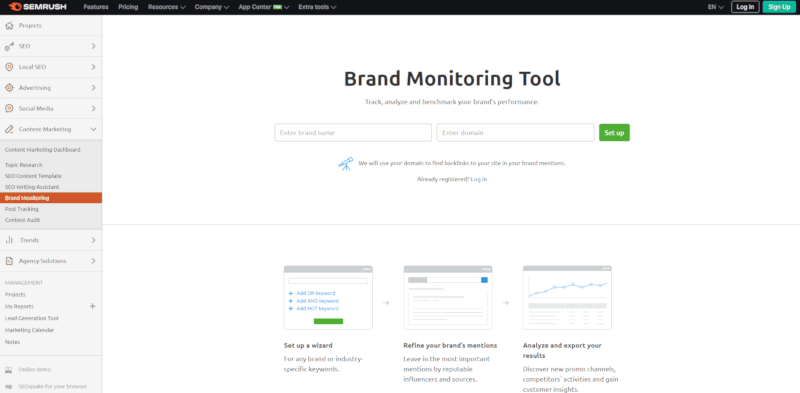Click the green Sign Up button
The height and width of the screenshot is (393, 800).
tap(779, 7)
